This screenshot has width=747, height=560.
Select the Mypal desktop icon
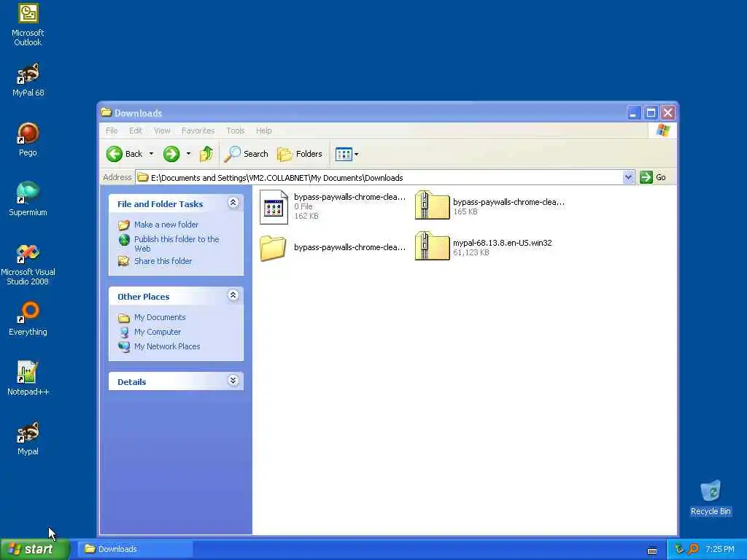coord(28,438)
